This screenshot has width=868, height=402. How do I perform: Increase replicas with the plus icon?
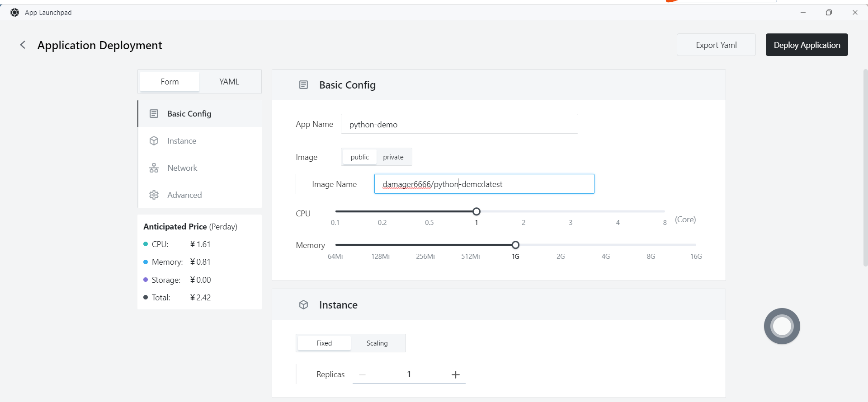[455, 374]
